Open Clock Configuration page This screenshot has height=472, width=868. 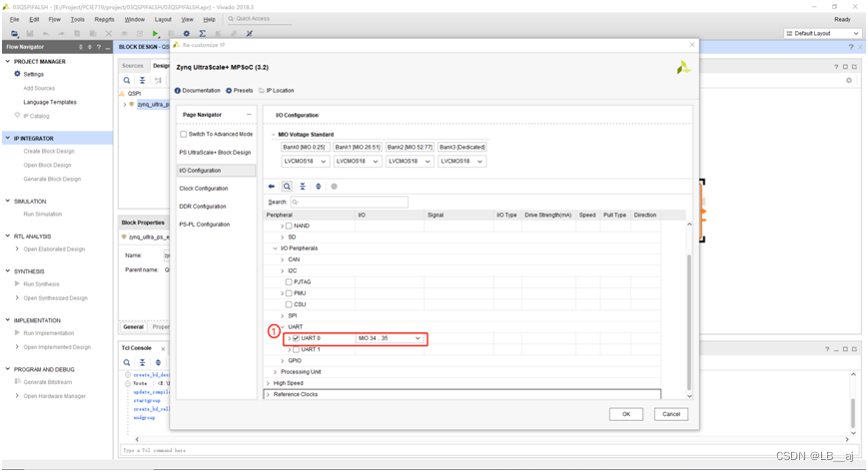click(x=204, y=189)
